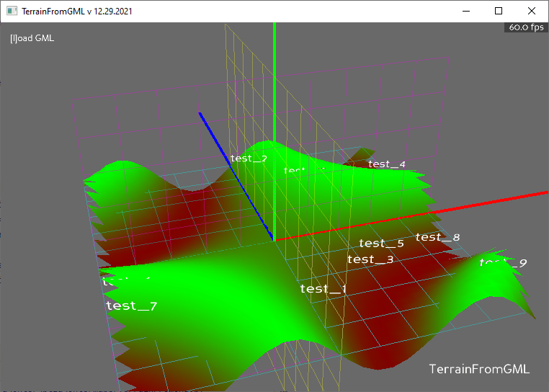Image resolution: width=549 pixels, height=392 pixels.
Task: Select the test_1 terrain label
Action: point(323,289)
